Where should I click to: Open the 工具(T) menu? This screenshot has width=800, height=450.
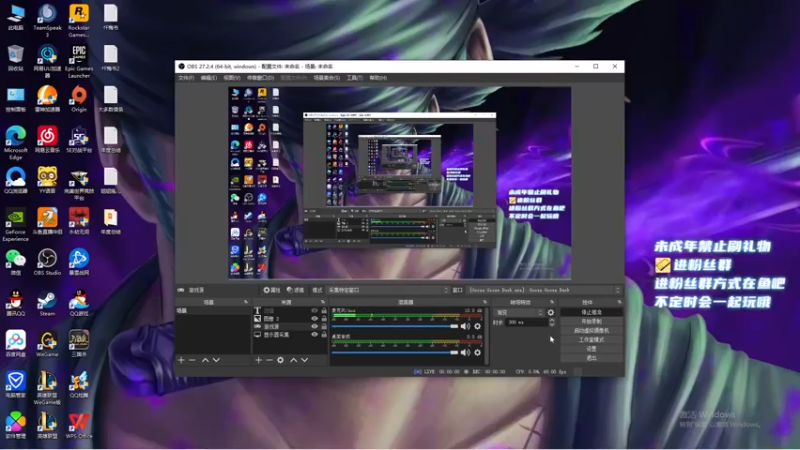tap(355, 78)
